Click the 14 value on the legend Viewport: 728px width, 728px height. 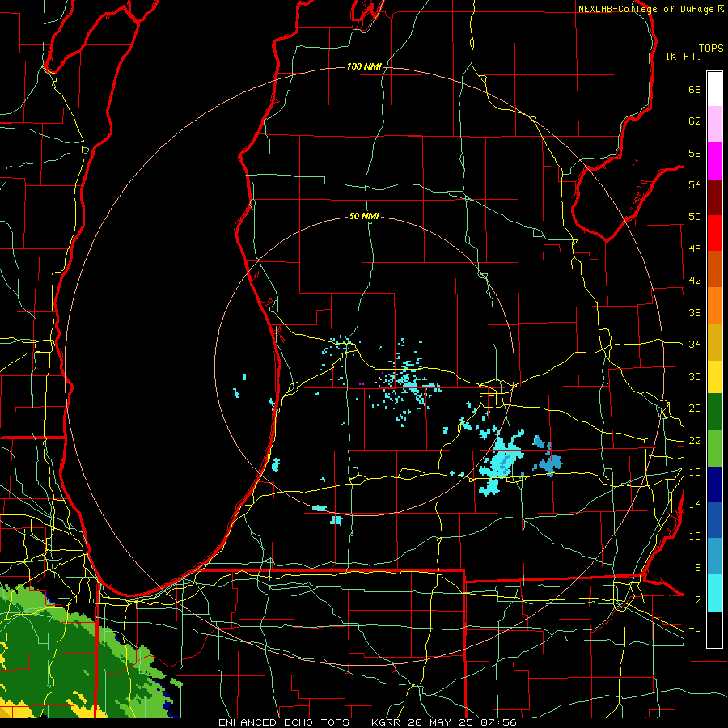(x=695, y=504)
